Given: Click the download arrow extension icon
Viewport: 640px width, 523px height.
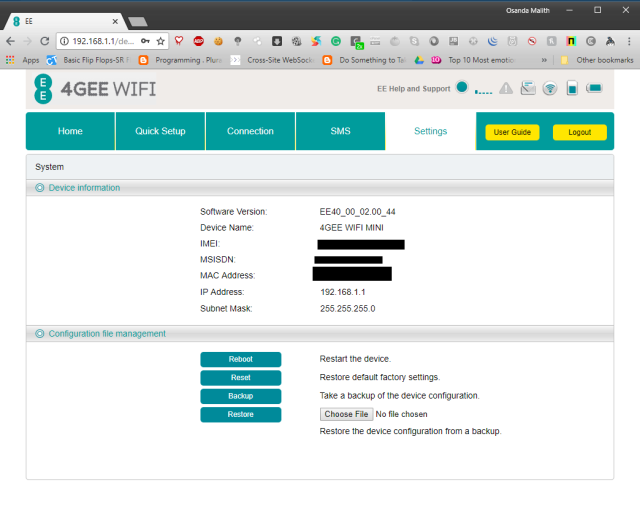Looking at the screenshot, I should [x=277, y=41].
